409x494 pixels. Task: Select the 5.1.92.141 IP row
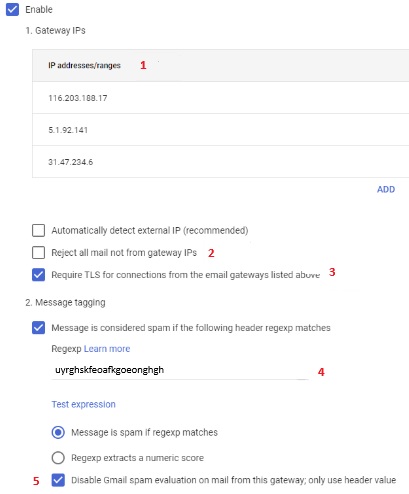[221, 130]
